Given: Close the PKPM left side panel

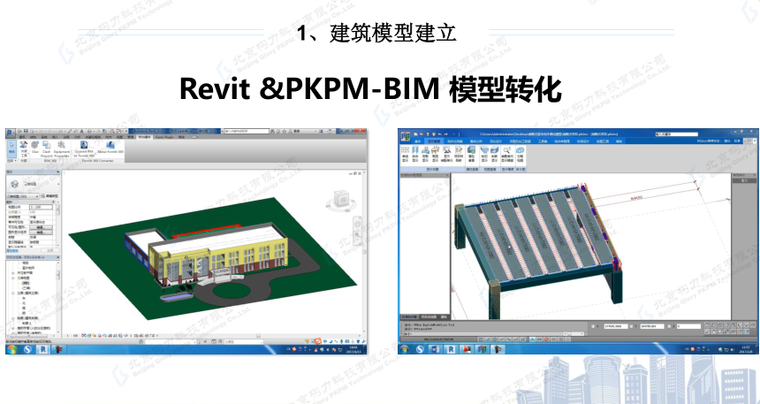Looking at the screenshot, I should point(447,175).
